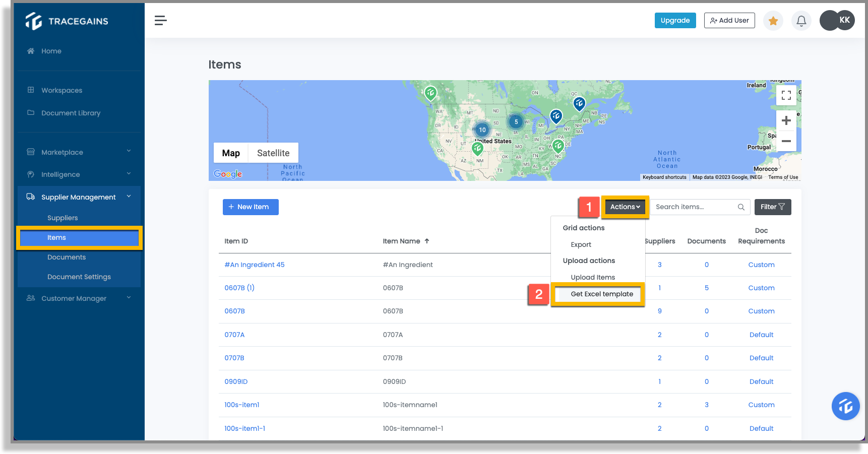Open Document Settings in the sidebar
The image size is (868, 454).
(79, 277)
